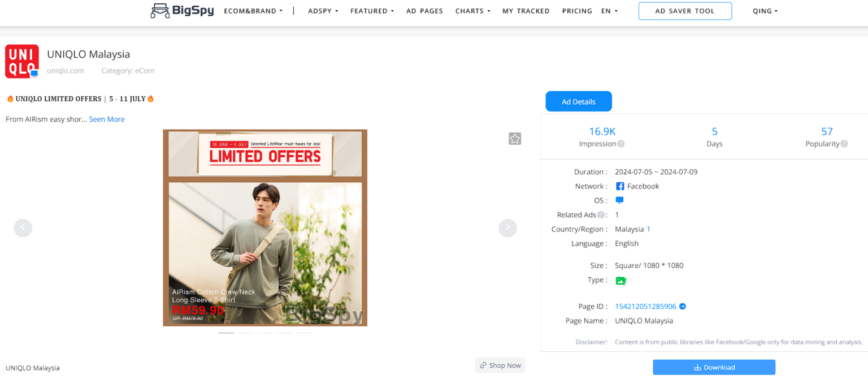Open the CHARTS dropdown menu
Screen dimensions: 868x379
(x=472, y=10)
